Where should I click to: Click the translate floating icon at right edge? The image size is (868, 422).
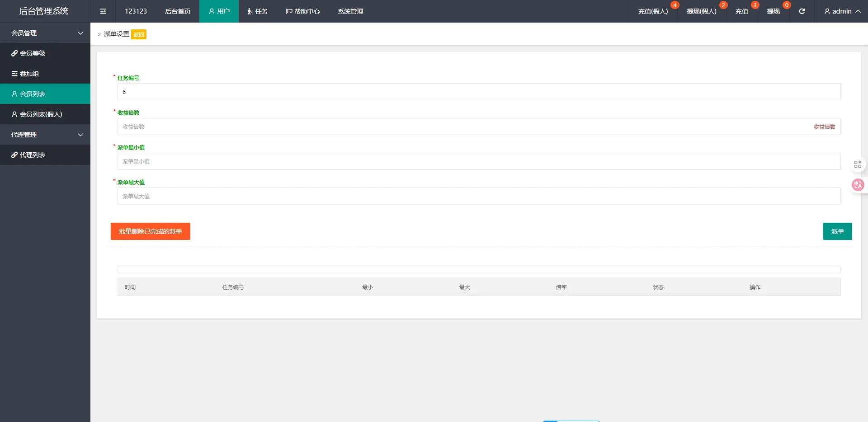click(x=858, y=185)
